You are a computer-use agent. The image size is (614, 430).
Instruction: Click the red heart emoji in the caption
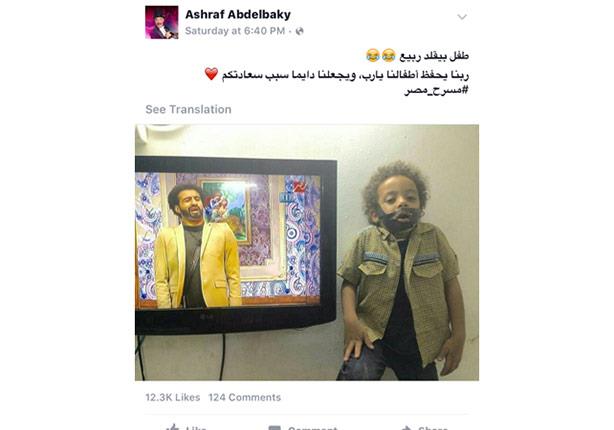coord(211,74)
